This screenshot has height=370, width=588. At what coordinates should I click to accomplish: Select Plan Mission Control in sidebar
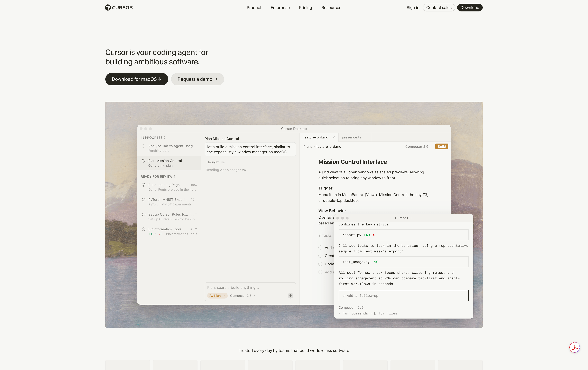click(x=169, y=163)
